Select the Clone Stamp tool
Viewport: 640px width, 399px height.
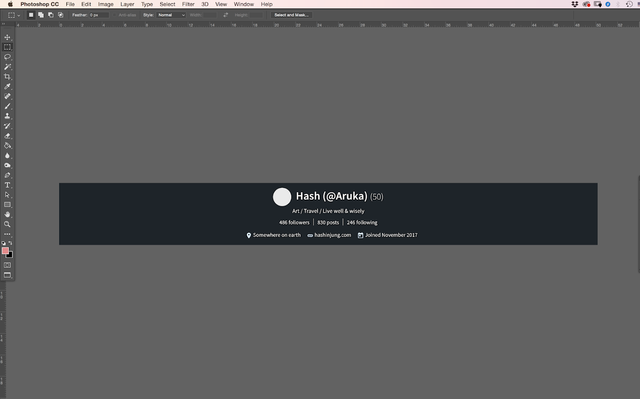tap(7, 116)
